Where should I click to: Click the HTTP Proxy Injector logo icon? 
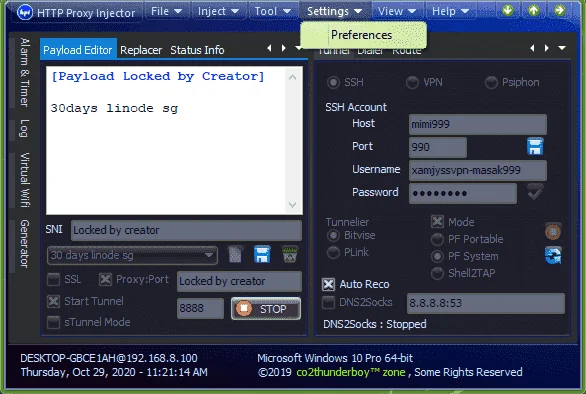(25, 12)
